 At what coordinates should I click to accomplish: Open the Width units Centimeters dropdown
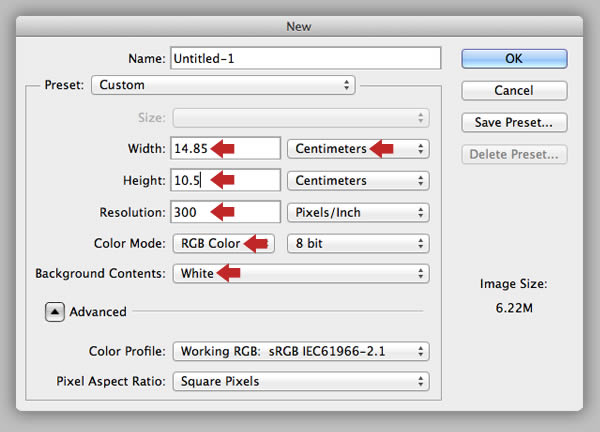(358, 148)
